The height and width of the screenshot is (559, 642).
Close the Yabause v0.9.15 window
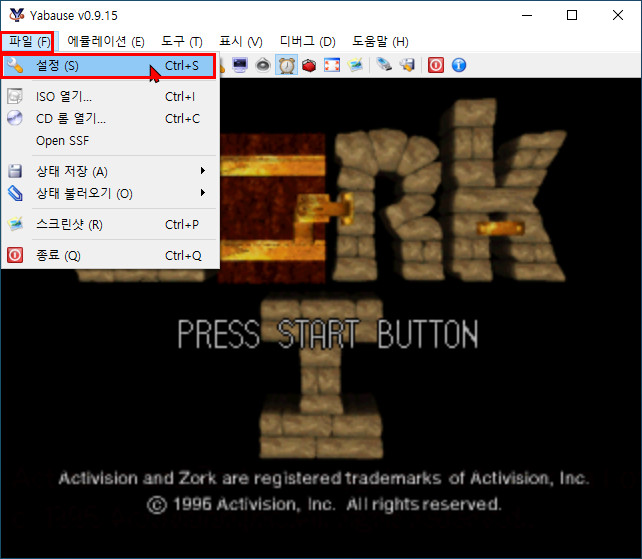point(618,15)
